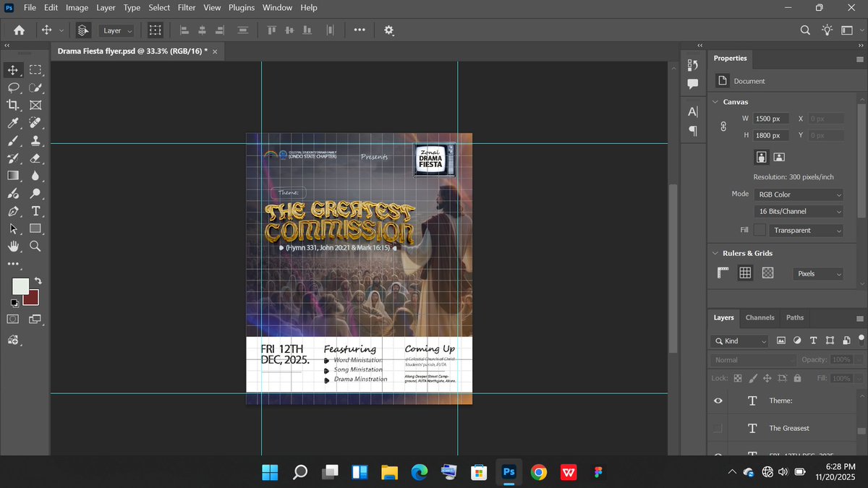Pick the Eyedropper tool

(13, 123)
